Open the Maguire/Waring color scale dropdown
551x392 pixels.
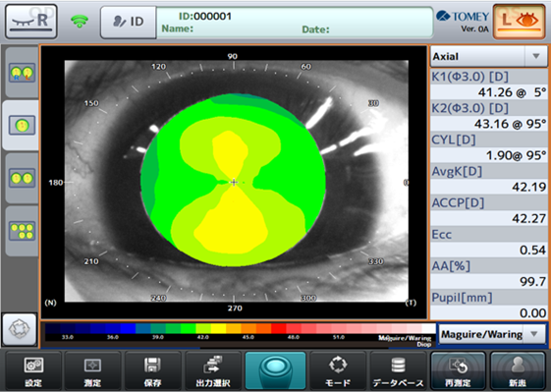492,334
